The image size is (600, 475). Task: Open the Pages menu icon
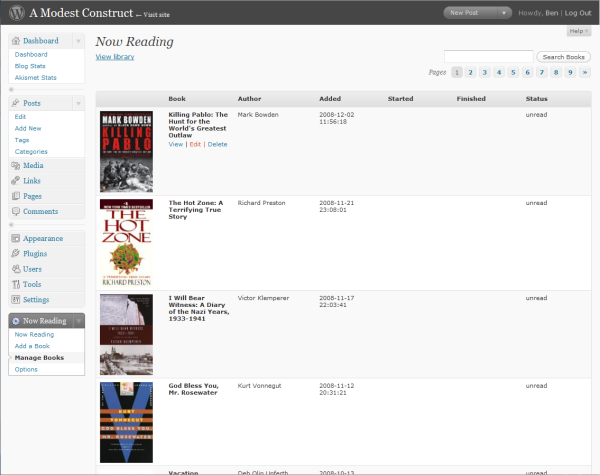pyautogui.click(x=16, y=196)
